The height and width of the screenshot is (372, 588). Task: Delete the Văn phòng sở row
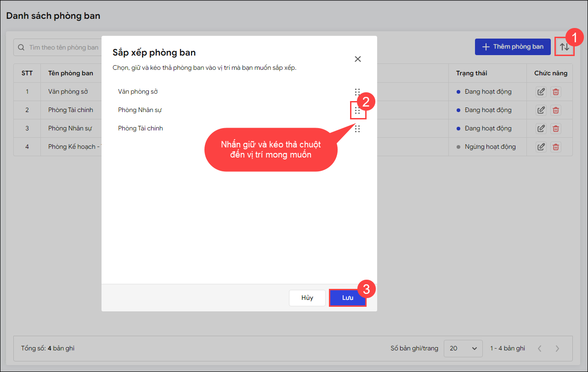[x=556, y=92]
